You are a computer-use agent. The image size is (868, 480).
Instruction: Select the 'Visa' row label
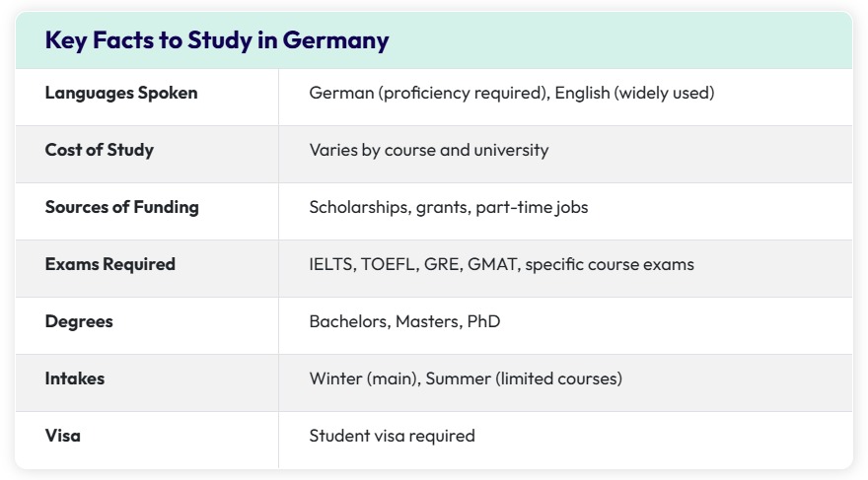[x=62, y=435]
